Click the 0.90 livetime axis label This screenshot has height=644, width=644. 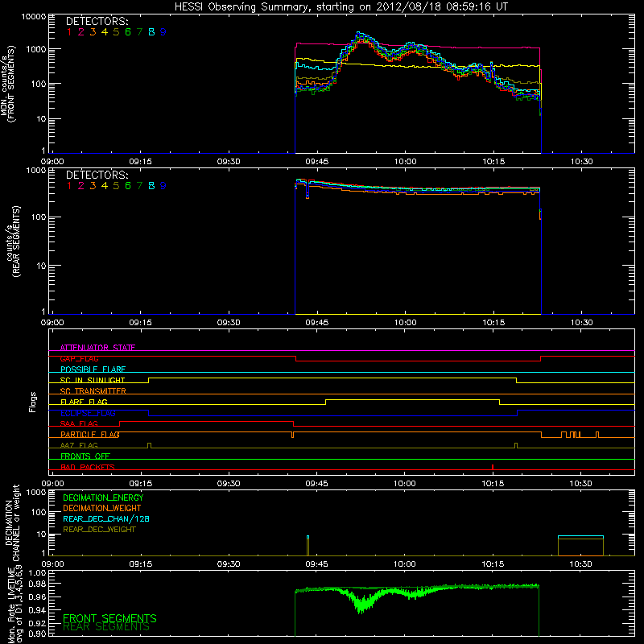[x=37, y=634]
